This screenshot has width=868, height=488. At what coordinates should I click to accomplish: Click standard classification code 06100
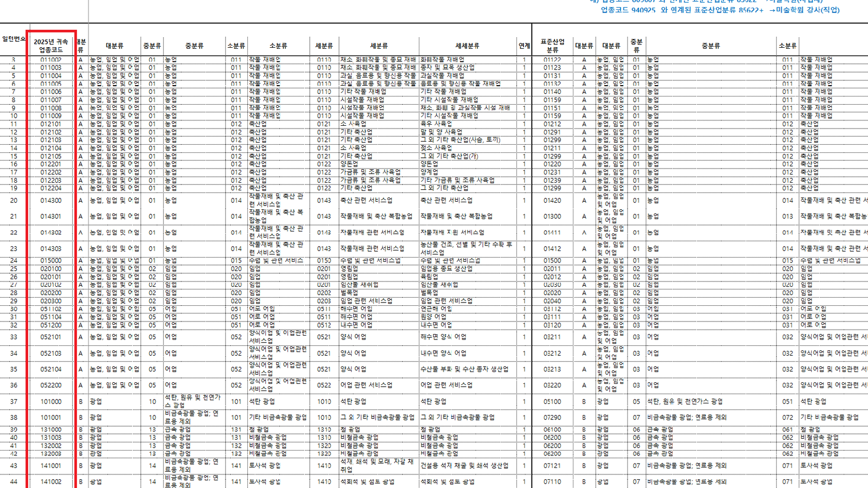pos(552,429)
